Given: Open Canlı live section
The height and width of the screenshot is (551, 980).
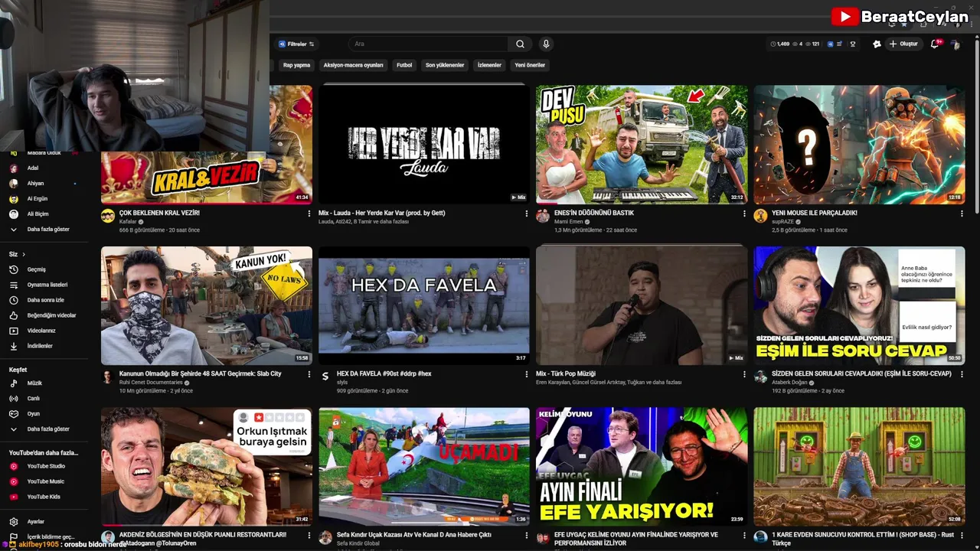Looking at the screenshot, I should (33, 398).
